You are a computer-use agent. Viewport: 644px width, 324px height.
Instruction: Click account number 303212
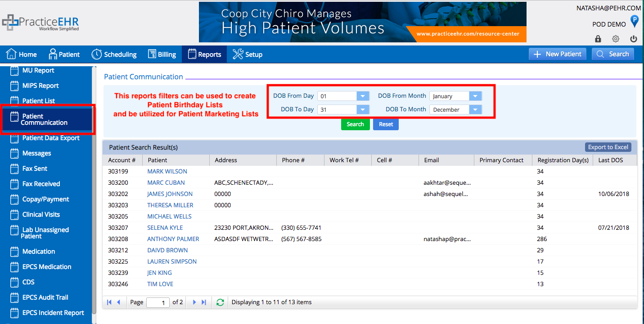[x=118, y=250]
